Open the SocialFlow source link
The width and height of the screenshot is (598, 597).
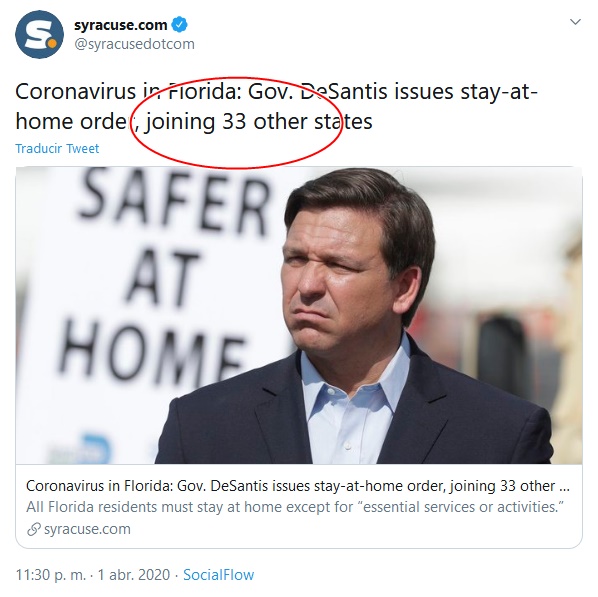tap(219, 575)
